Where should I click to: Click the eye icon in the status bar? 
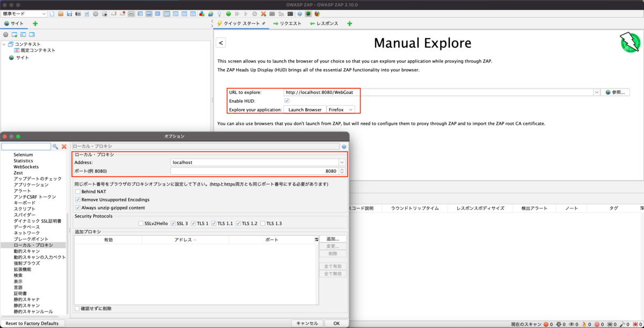571,324
